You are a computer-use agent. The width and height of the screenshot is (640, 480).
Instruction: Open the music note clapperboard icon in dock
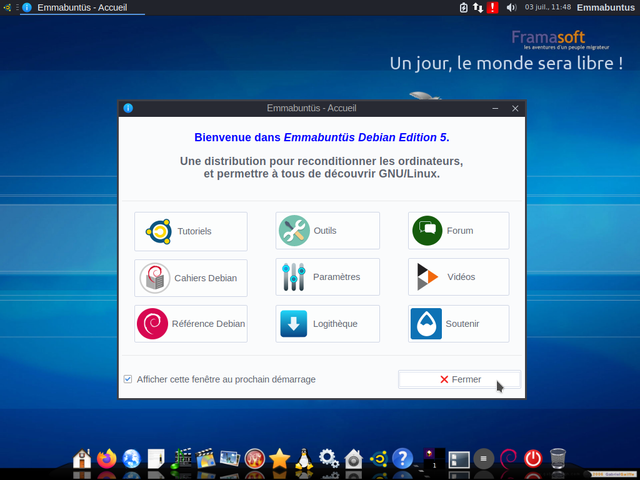tap(181, 459)
